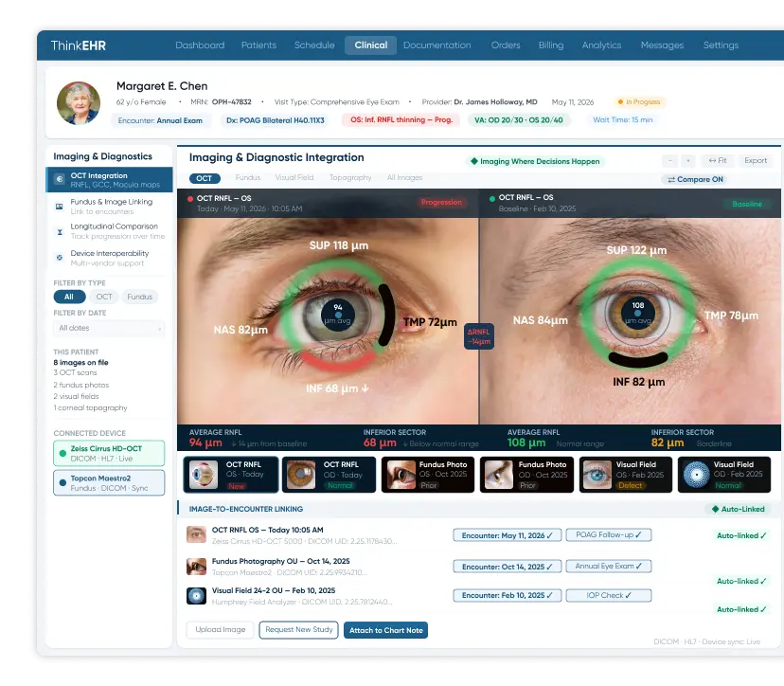The width and height of the screenshot is (784, 686).
Task: Click Fundus Photography OU row icon
Action: tap(196, 567)
